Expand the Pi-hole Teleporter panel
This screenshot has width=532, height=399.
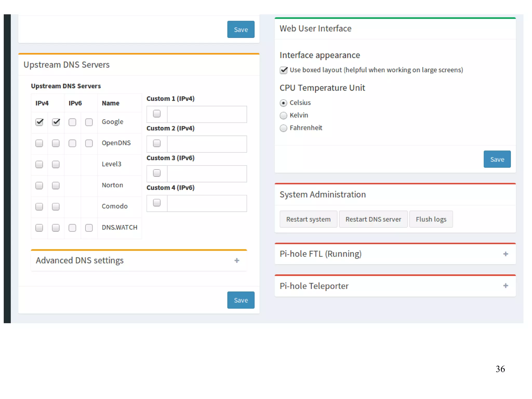point(505,286)
